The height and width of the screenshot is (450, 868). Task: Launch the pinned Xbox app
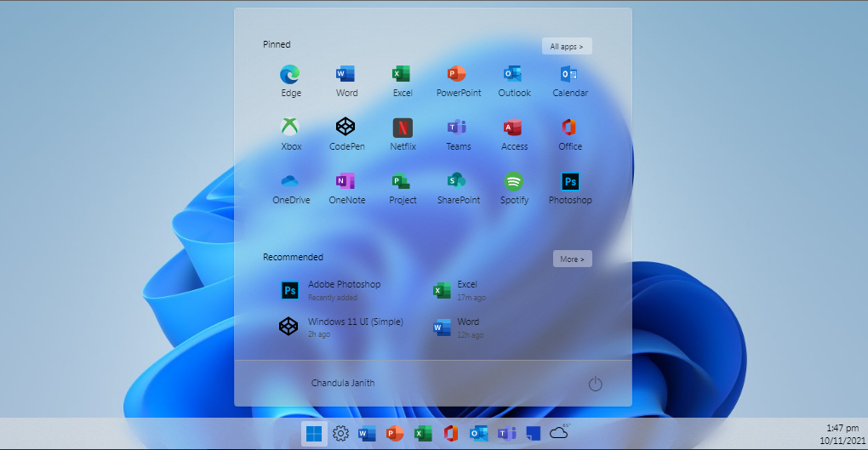click(x=290, y=129)
